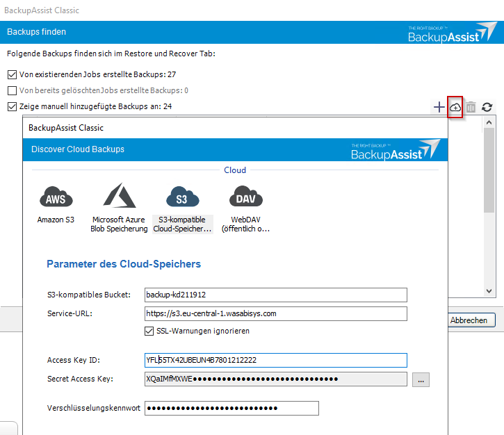Click the S3-kompatibles Bucket input field
Screen dimensions: 504x435
275,295
